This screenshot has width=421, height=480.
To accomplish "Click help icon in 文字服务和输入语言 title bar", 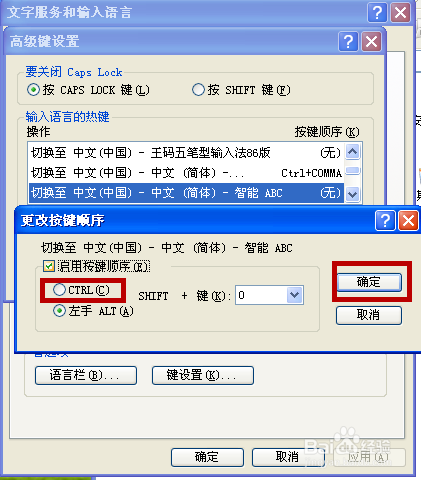I will click(x=377, y=13).
